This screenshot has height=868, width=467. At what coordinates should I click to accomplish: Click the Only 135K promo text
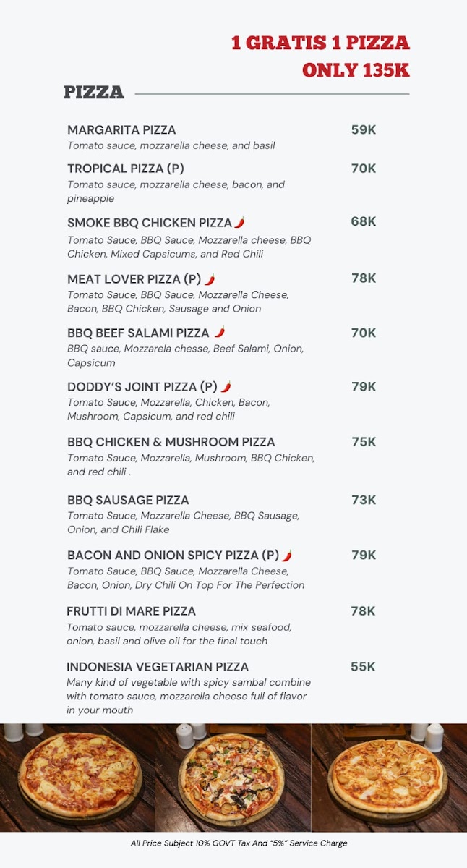[356, 70]
